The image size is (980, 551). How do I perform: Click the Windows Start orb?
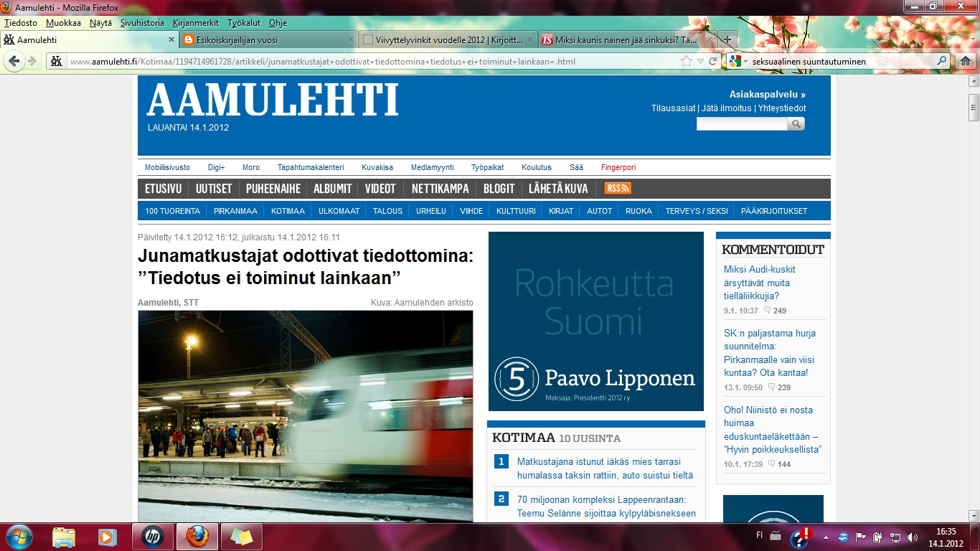(x=18, y=537)
